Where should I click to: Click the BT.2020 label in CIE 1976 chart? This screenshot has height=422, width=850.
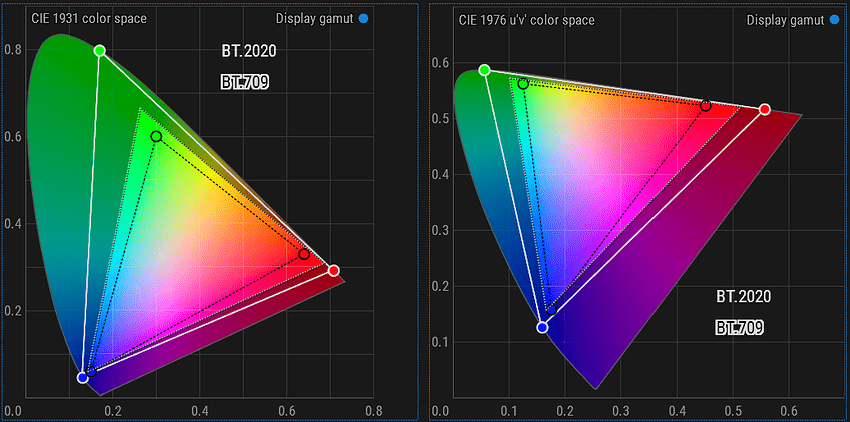(x=743, y=296)
